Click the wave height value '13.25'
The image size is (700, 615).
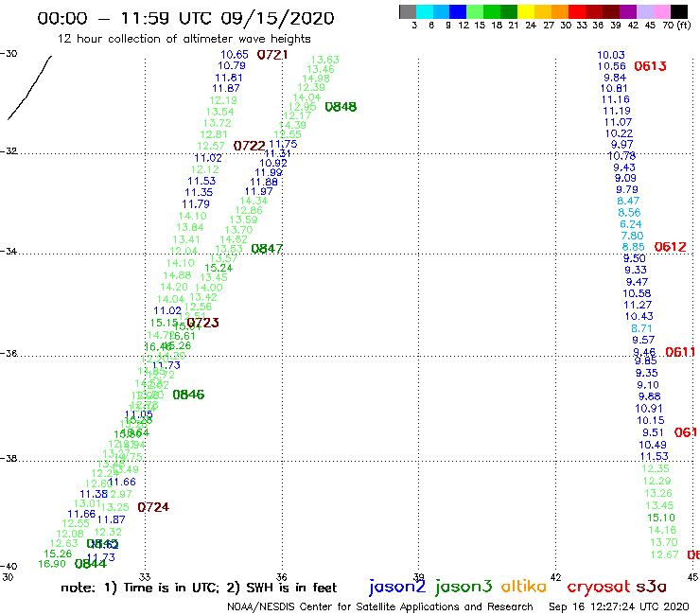click(115, 507)
